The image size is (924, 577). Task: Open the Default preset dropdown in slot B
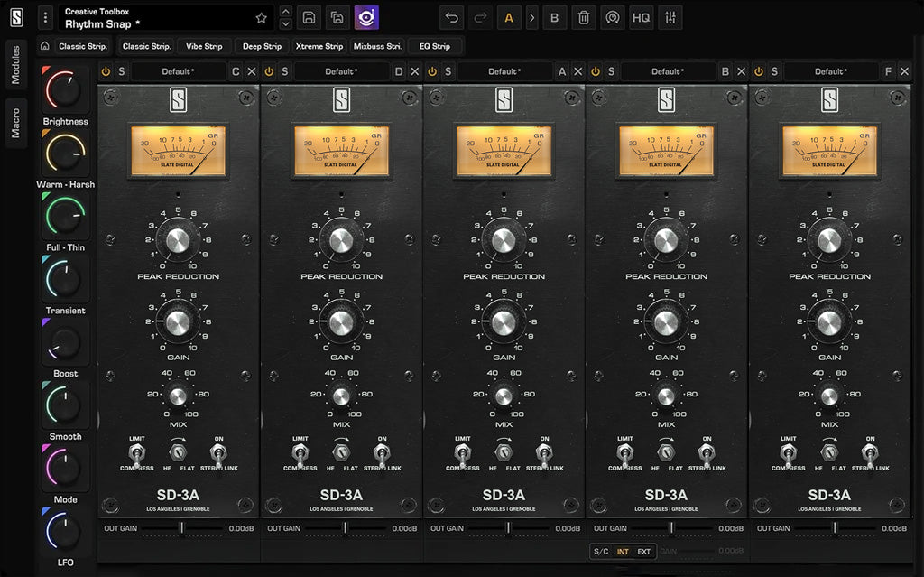668,71
